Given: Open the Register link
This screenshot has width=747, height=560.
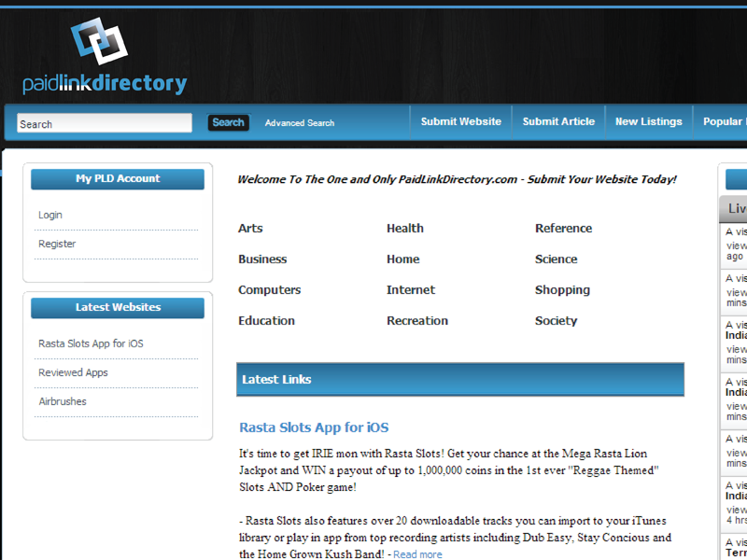Looking at the screenshot, I should tap(57, 244).
